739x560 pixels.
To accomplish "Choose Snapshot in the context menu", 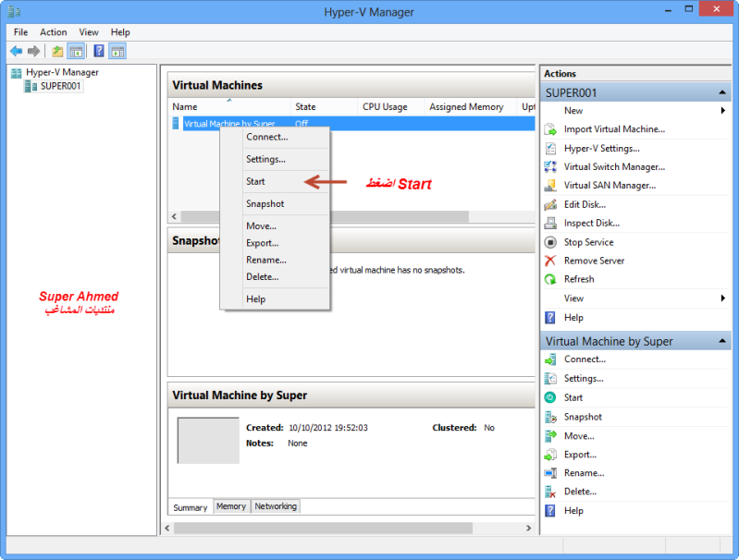I will [x=275, y=204].
